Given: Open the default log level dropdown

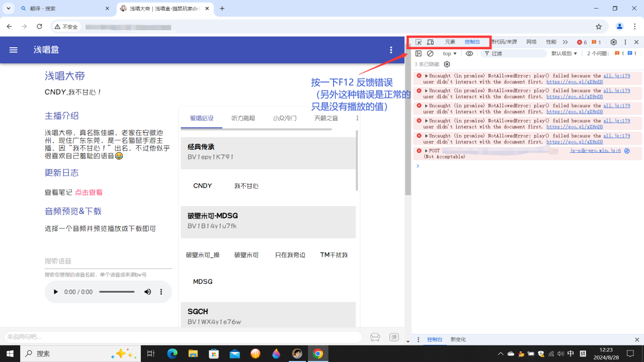Looking at the screenshot, I should (564, 53).
